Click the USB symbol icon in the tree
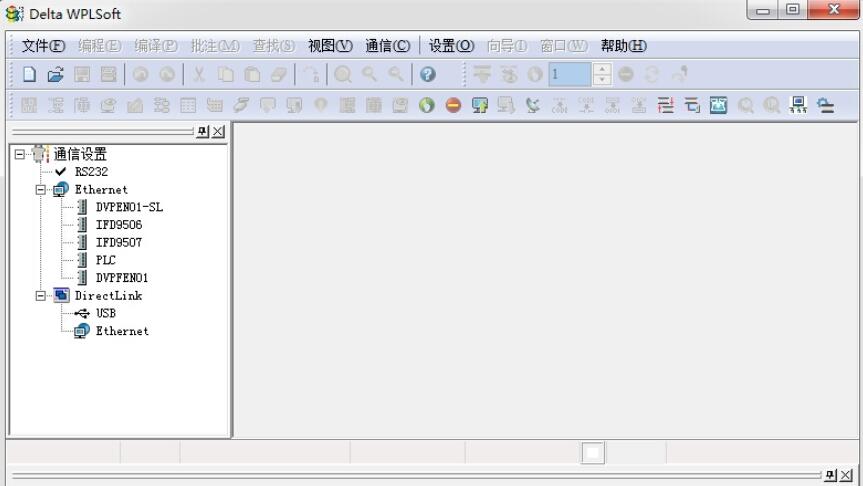 pos(82,313)
